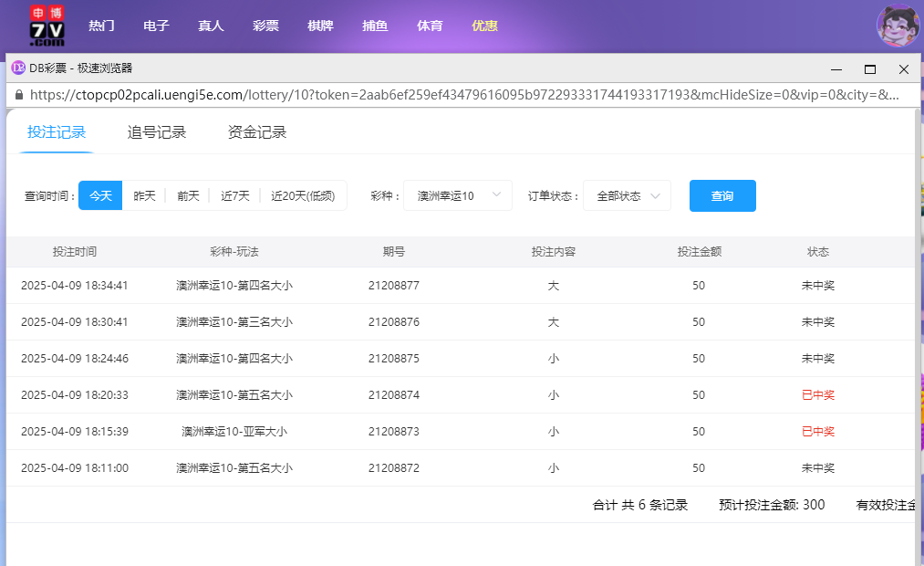Screen dimensions: 924x566
Task: Open the 电子 (slots) section
Action: pos(156,26)
